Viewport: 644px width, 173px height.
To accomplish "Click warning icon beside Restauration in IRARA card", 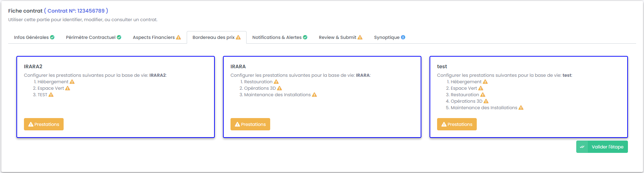I will (276, 82).
